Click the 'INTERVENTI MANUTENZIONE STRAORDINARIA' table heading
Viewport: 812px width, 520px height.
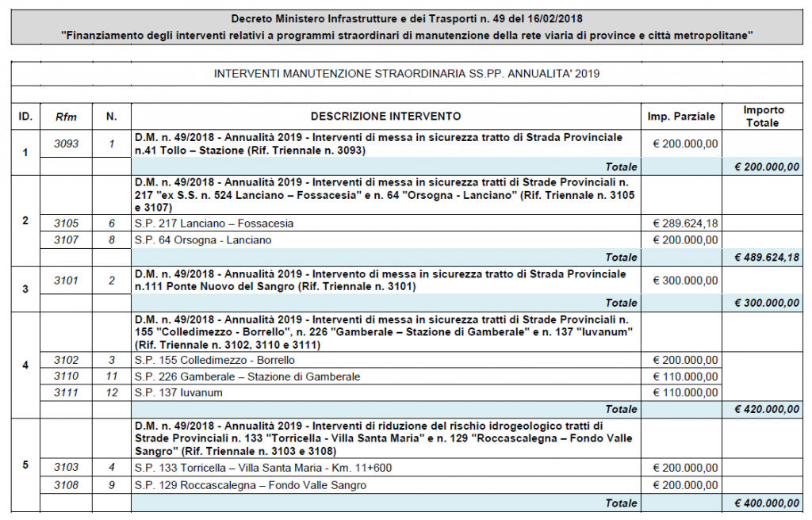coord(406,74)
